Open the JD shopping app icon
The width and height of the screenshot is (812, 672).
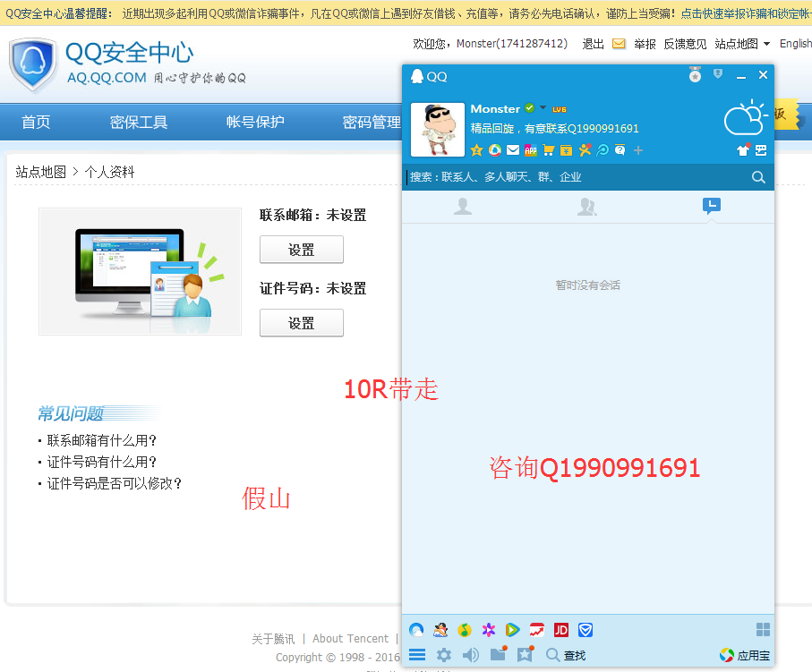[x=560, y=630]
